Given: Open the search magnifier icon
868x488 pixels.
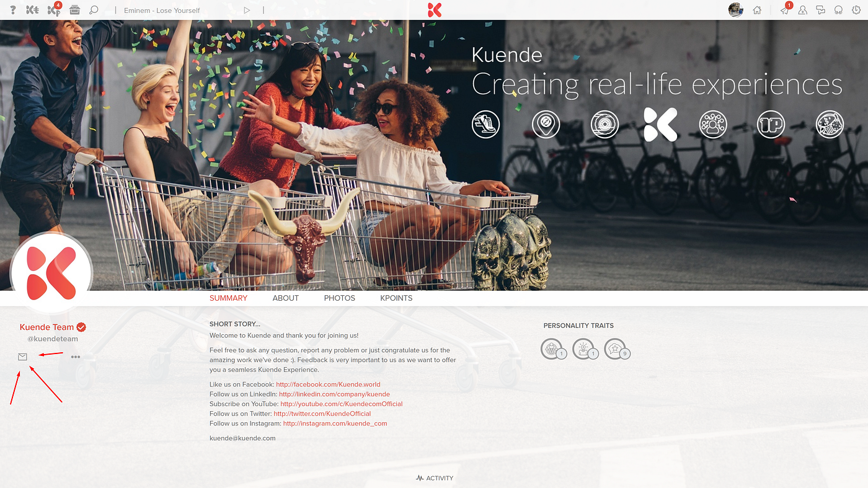Looking at the screenshot, I should pyautogui.click(x=94, y=10).
